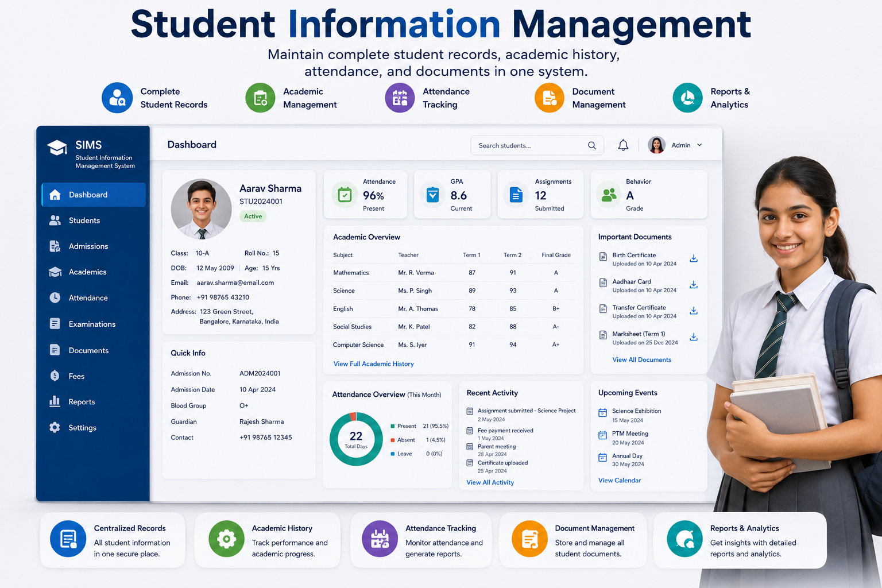The width and height of the screenshot is (882, 588).
Task: Click the GPA stat card icon
Action: (x=433, y=195)
